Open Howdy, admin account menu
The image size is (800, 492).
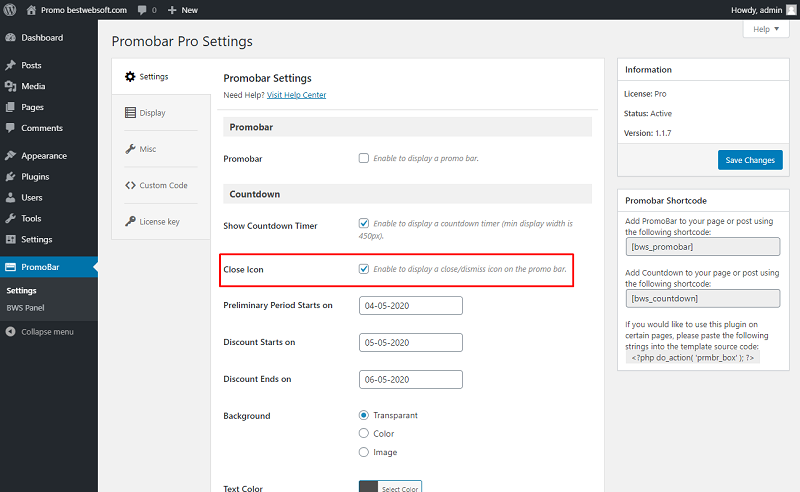[x=763, y=10]
